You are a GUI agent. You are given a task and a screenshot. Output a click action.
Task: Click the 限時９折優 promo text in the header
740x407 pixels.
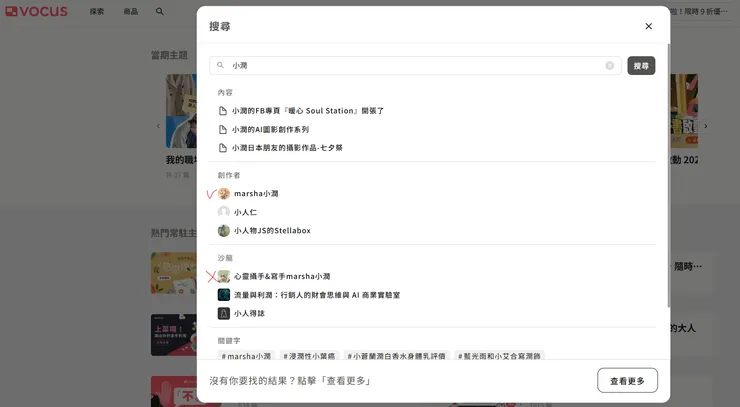point(701,11)
